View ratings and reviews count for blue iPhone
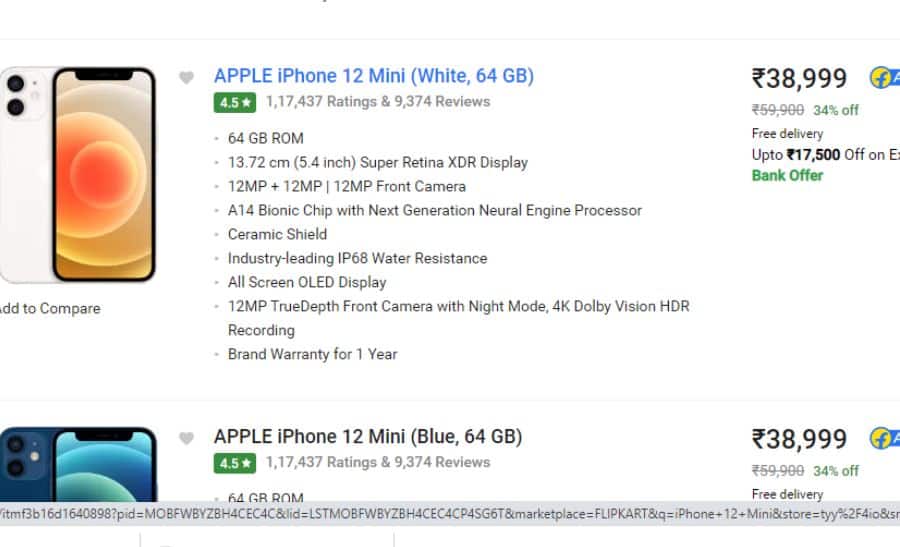Image resolution: width=900 pixels, height=547 pixels. (x=378, y=463)
